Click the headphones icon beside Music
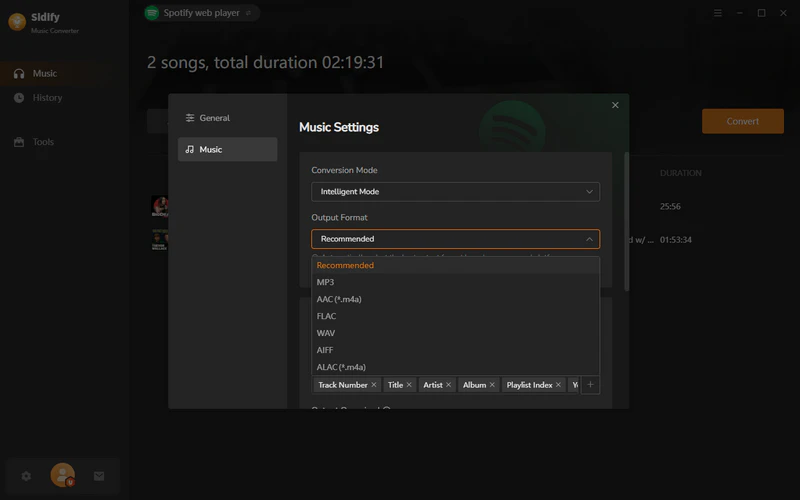The image size is (800, 500). [19, 73]
